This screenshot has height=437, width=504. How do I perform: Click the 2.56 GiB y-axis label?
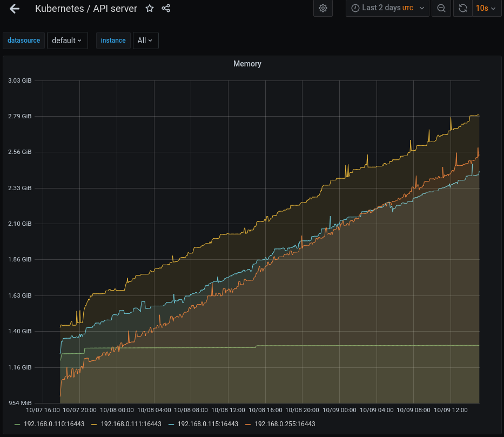(x=19, y=152)
